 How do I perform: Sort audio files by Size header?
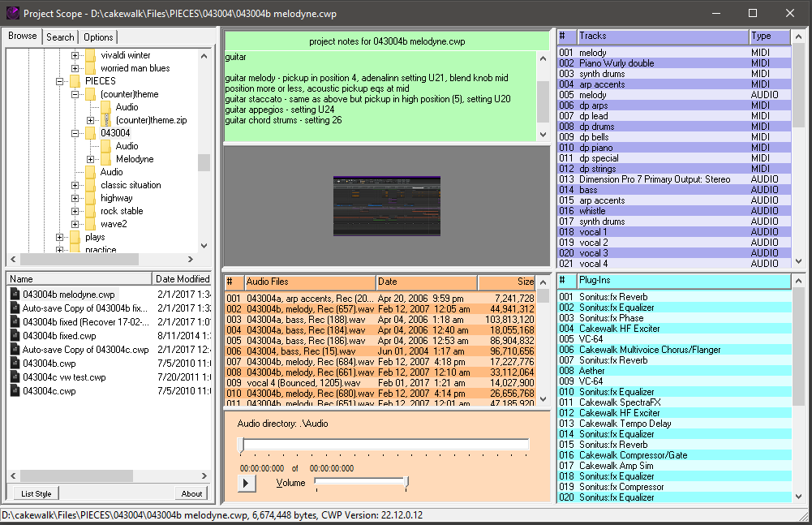(x=506, y=282)
